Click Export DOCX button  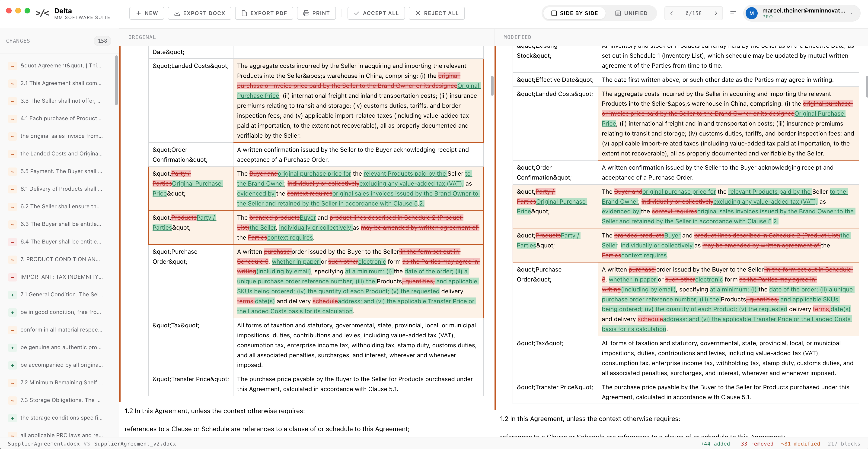(x=199, y=13)
